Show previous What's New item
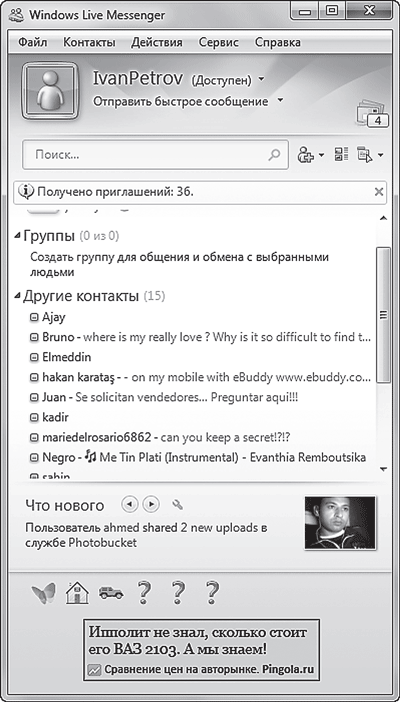Viewport: 400px width, 702px height. coord(129,505)
